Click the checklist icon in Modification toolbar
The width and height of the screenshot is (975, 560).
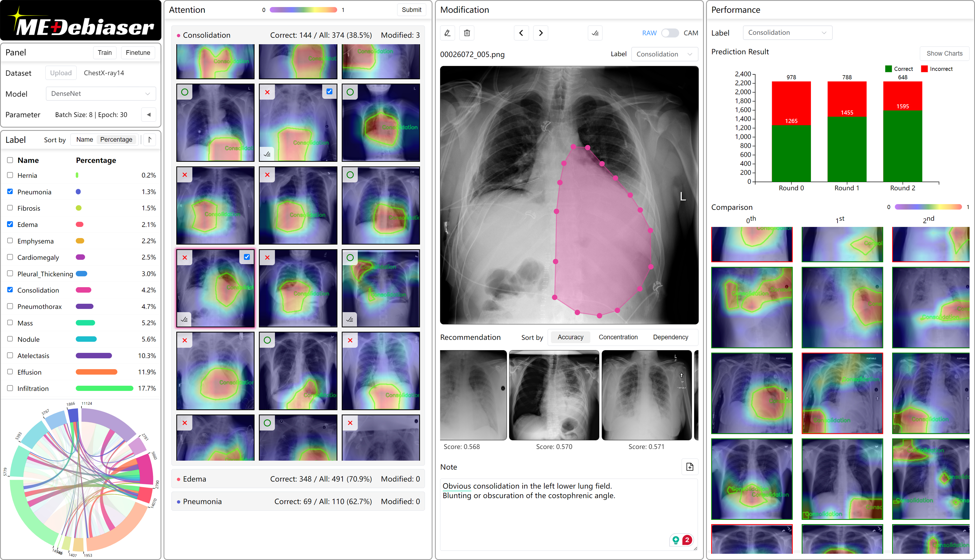[x=595, y=33]
